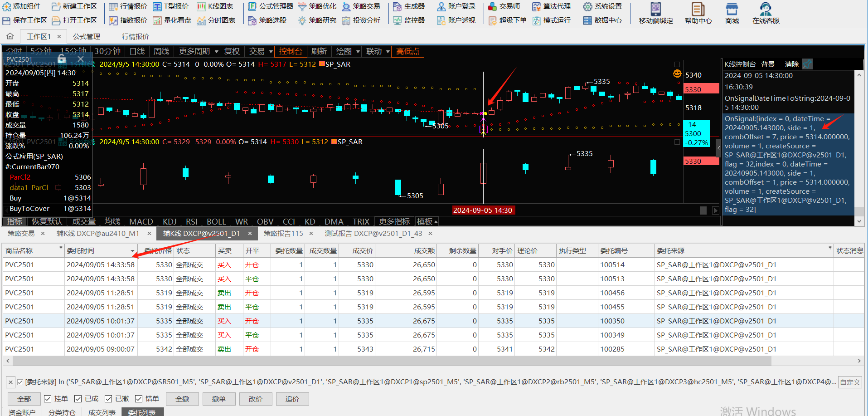Open 策略优化 strategy optimization
This screenshot has width=868, height=416.
pos(317,6)
